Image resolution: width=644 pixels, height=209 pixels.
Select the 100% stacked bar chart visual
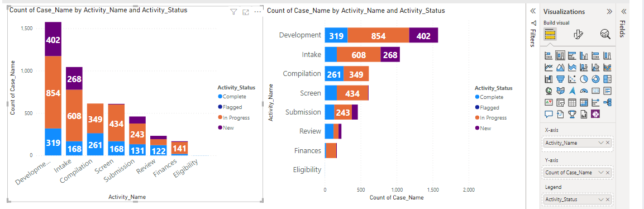coord(595,55)
